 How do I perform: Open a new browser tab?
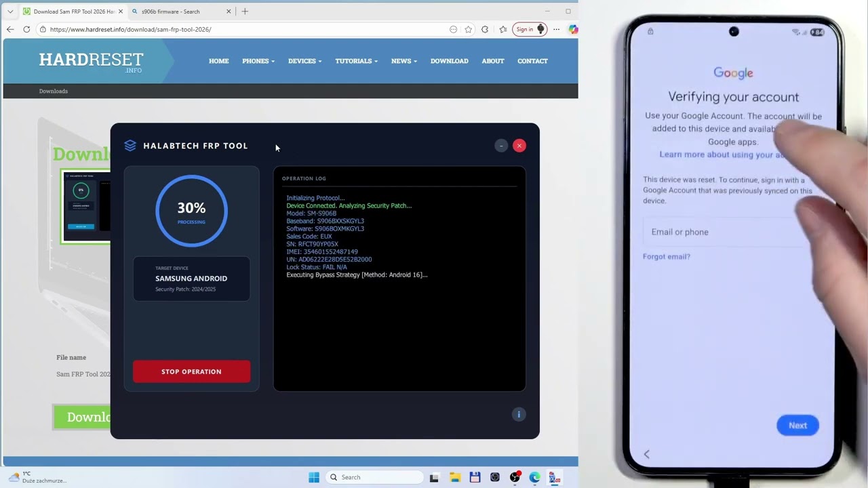click(245, 12)
